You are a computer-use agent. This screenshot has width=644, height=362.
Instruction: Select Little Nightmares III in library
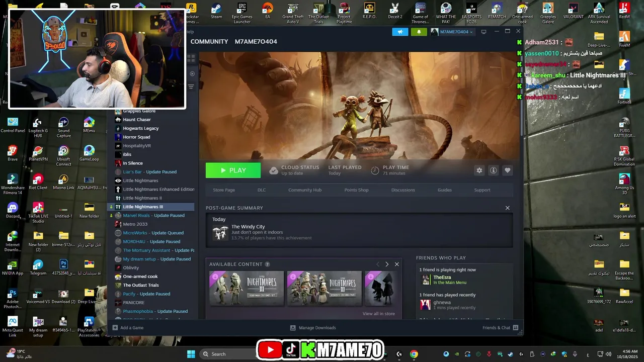pos(151,207)
